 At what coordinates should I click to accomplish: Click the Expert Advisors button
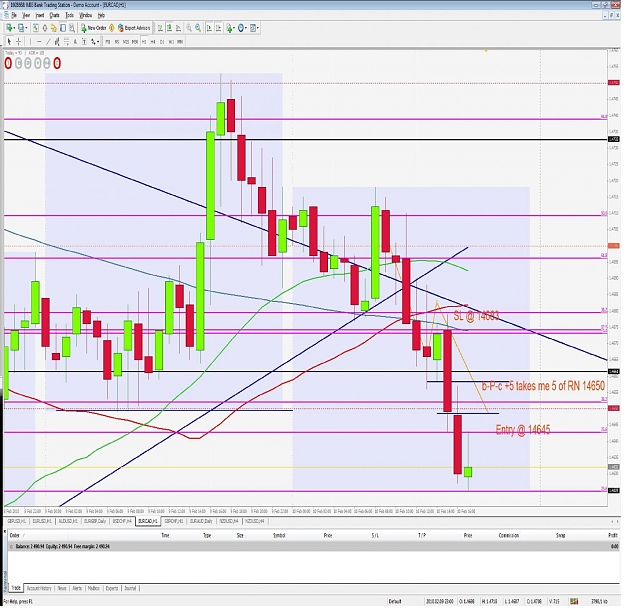134,28
